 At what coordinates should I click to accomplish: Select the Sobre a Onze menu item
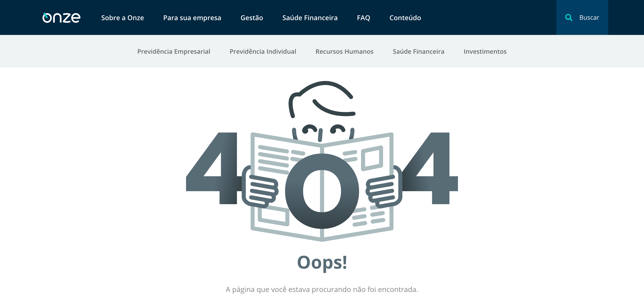click(x=122, y=18)
